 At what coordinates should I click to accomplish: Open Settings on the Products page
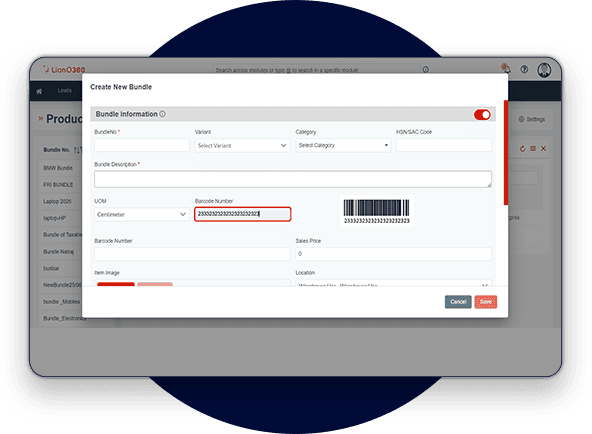click(x=532, y=119)
